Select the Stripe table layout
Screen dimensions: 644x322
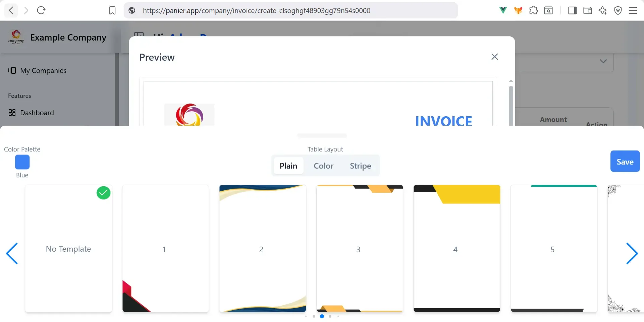[361, 166]
